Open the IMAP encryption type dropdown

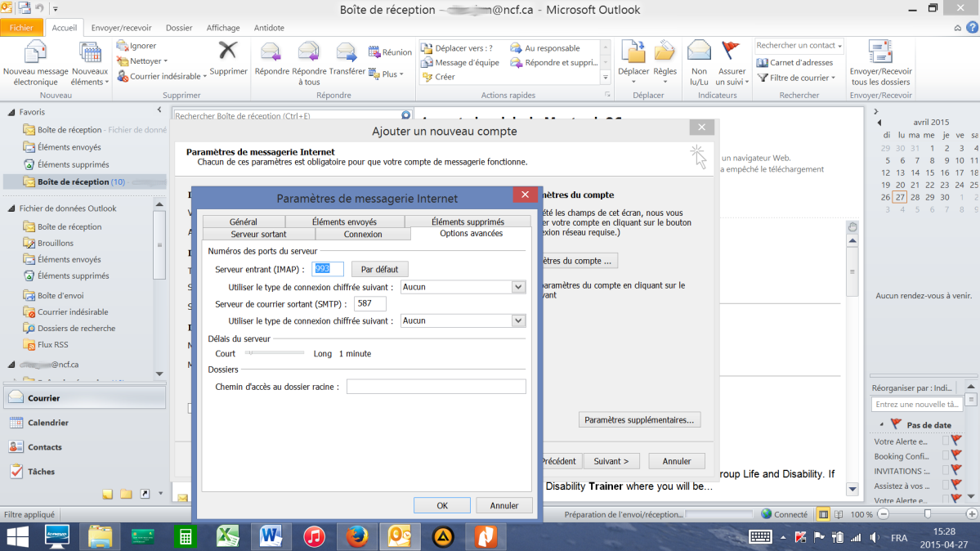coord(518,287)
